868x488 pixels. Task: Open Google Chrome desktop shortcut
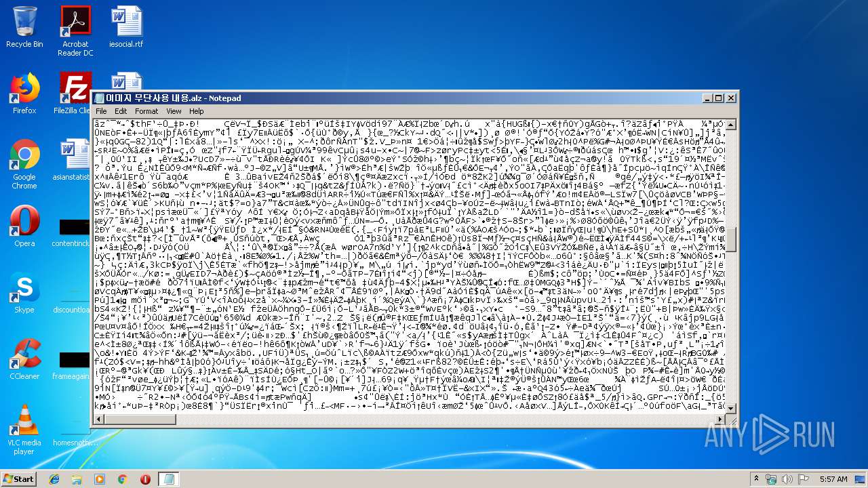(x=24, y=164)
